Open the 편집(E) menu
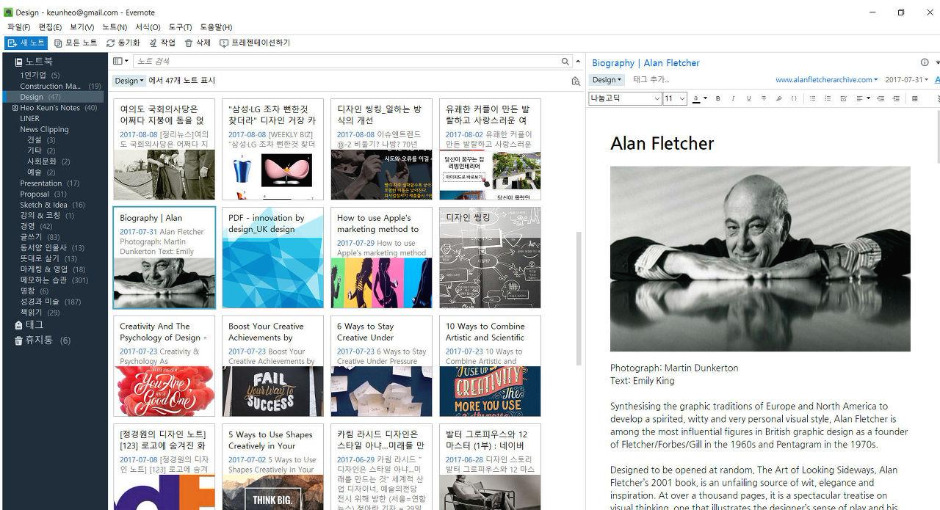 (50, 27)
